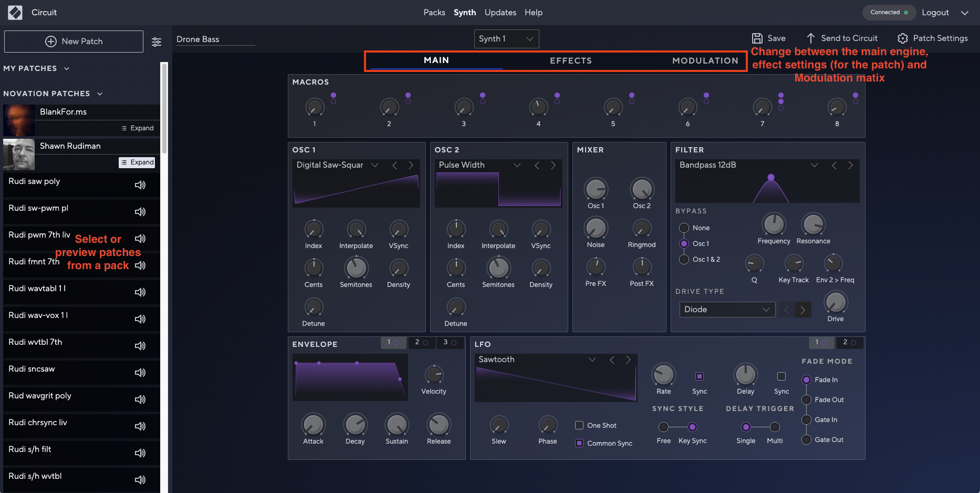
Task: Open the Updates menu
Action: 500,13
